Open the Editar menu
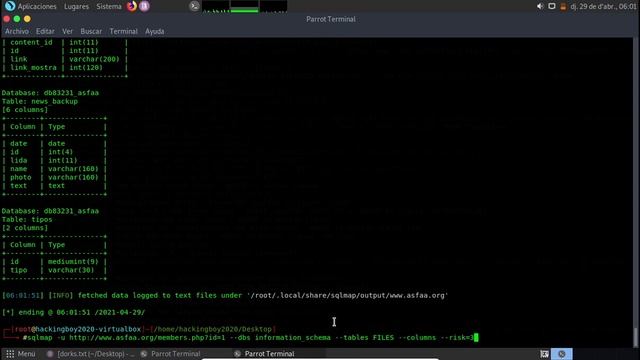 pyautogui.click(x=45, y=31)
